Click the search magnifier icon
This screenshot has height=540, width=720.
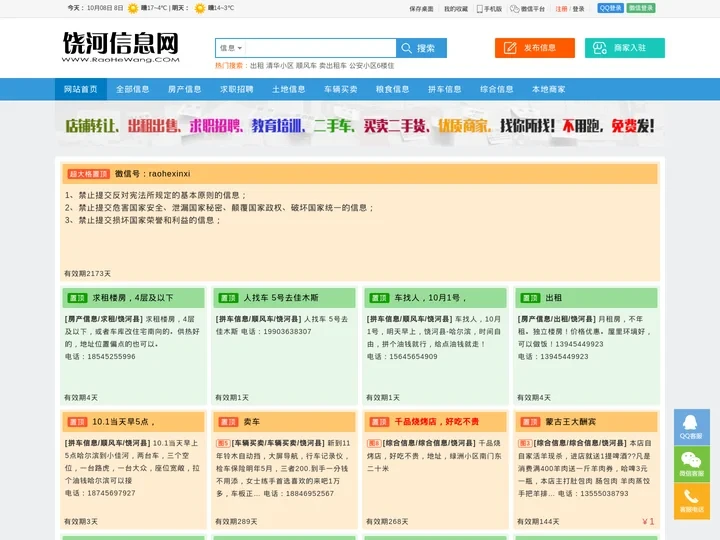(x=406, y=48)
